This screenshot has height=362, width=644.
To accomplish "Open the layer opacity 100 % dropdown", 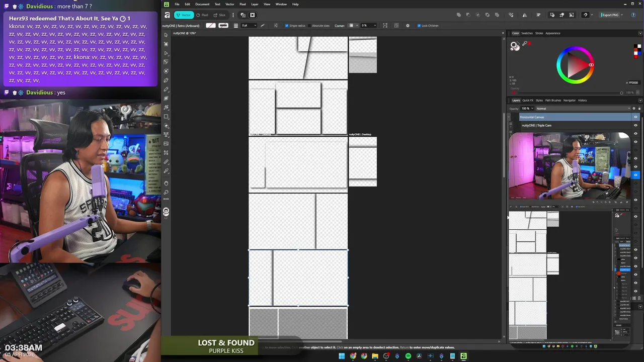I will pos(532,109).
